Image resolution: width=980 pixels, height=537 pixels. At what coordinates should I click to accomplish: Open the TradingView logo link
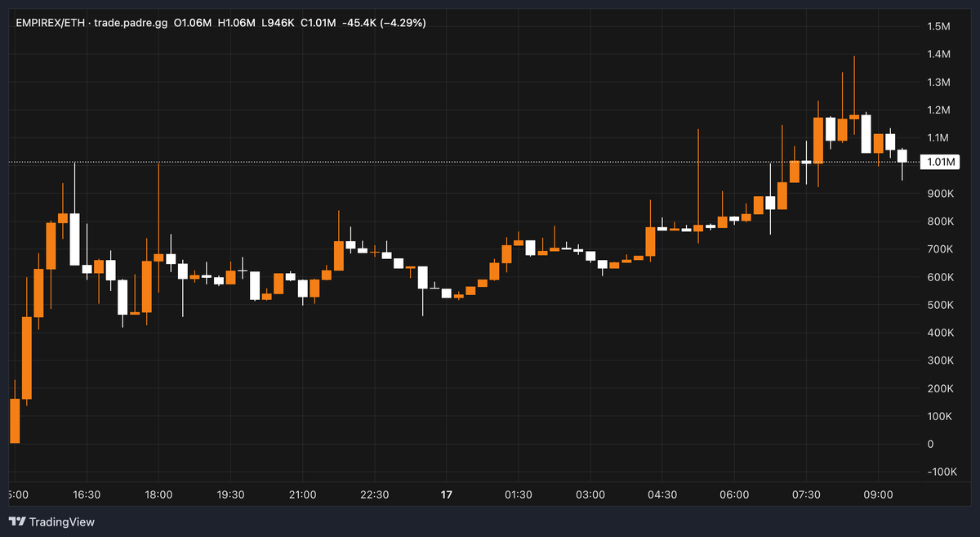51,521
